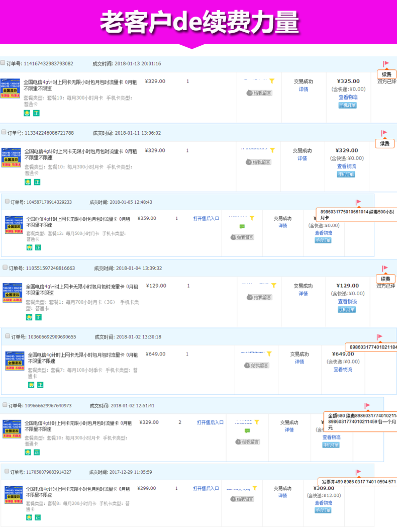Image resolution: width=397 pixels, height=532 pixels.
Task: Open product title in order 110551597248816663
Action: pyautogui.click(x=82, y=290)
